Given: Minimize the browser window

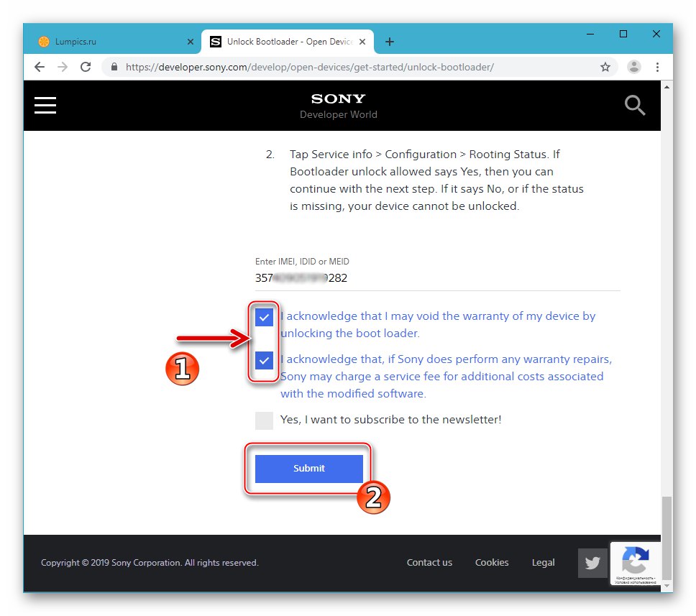Looking at the screenshot, I should point(590,35).
